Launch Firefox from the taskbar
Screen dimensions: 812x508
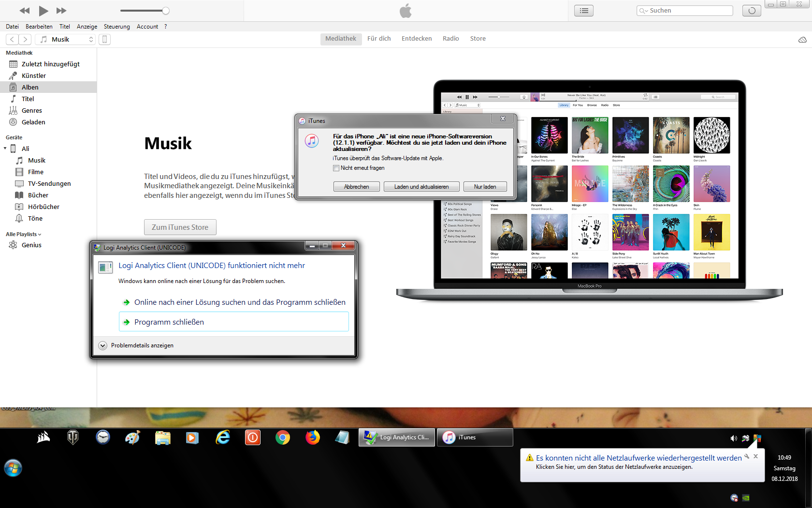(313, 437)
